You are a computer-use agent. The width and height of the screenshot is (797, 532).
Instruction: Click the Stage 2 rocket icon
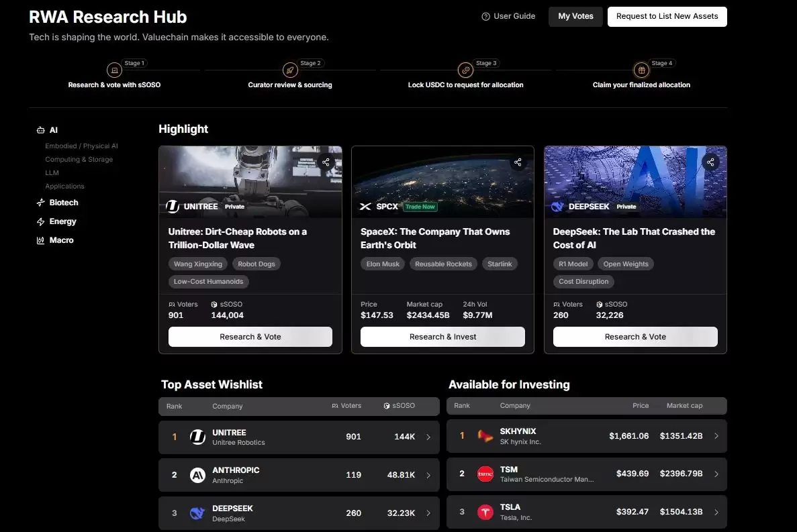coord(290,70)
